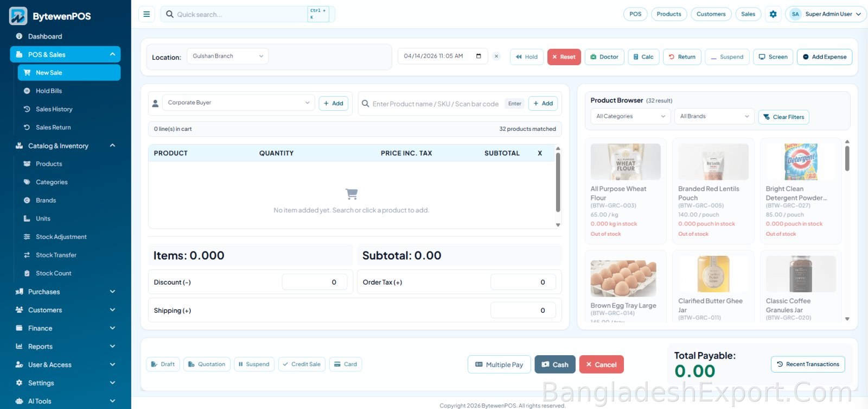Click the Hold button

527,57
